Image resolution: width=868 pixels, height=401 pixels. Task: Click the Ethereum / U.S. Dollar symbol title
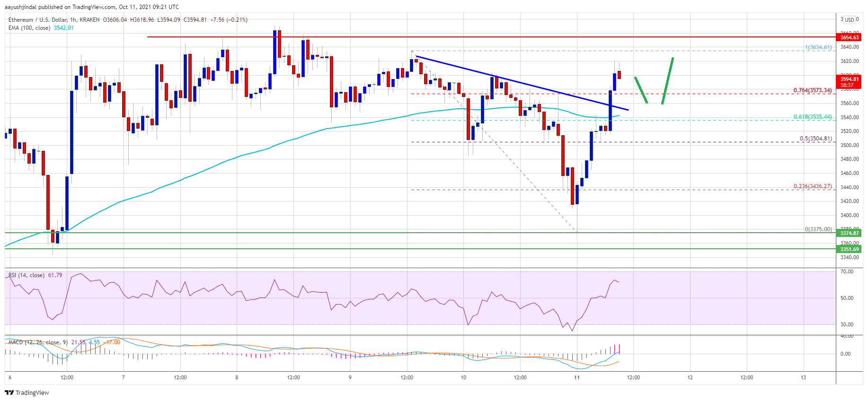[39, 20]
